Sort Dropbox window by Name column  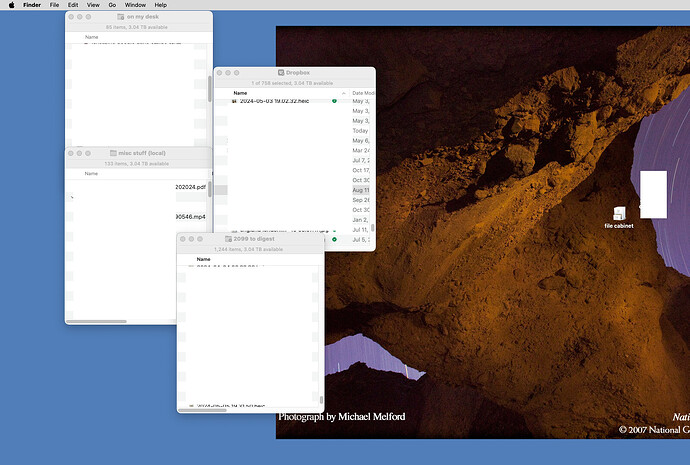(240, 93)
